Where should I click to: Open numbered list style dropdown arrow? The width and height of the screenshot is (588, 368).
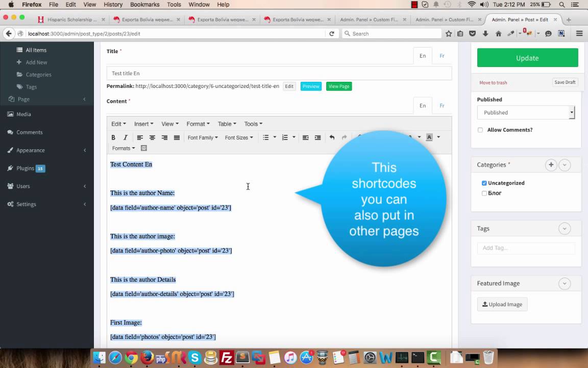[293, 137]
